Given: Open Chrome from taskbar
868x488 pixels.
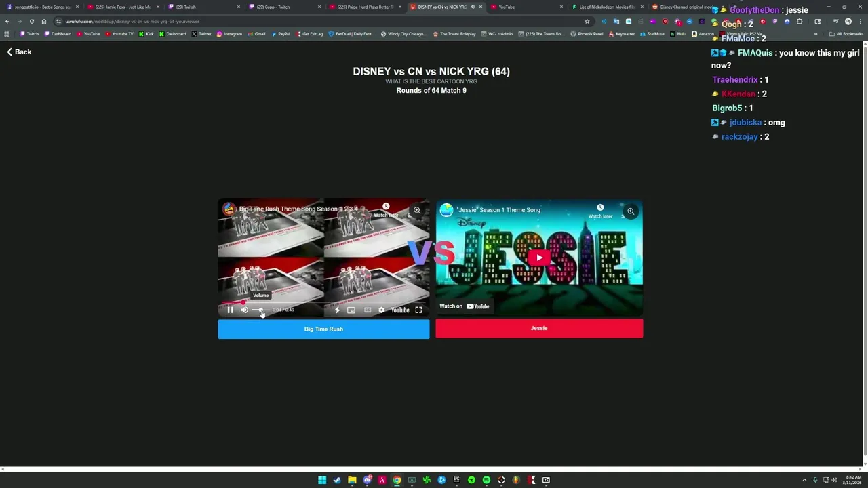Looking at the screenshot, I should pyautogui.click(x=397, y=480).
